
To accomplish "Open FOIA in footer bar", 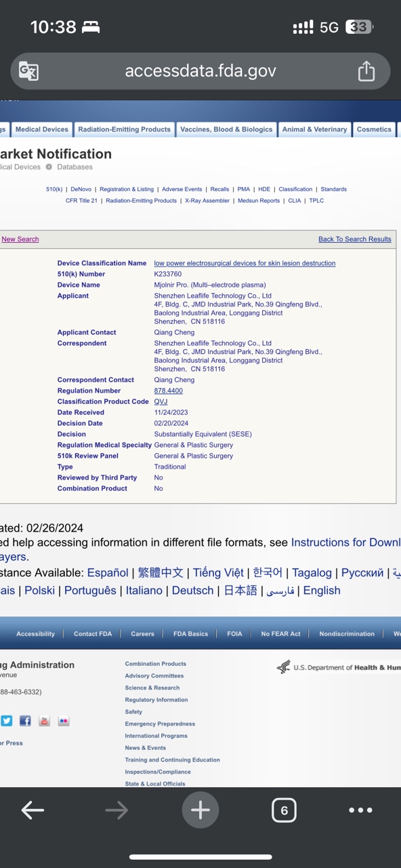I will click(x=234, y=634).
